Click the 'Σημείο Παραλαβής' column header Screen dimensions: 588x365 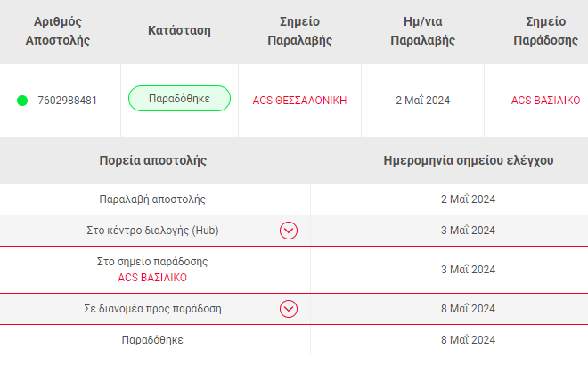coord(299,31)
